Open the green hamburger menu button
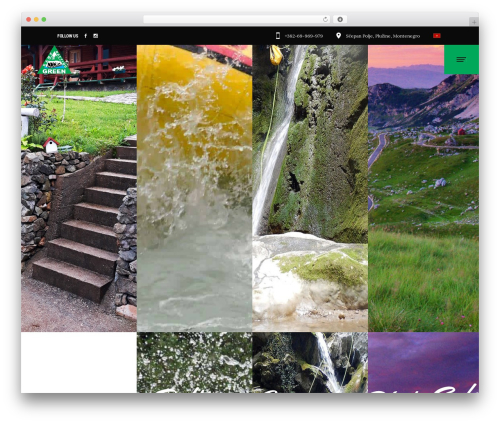Screen dimensions: 500x423 tap(461, 59)
